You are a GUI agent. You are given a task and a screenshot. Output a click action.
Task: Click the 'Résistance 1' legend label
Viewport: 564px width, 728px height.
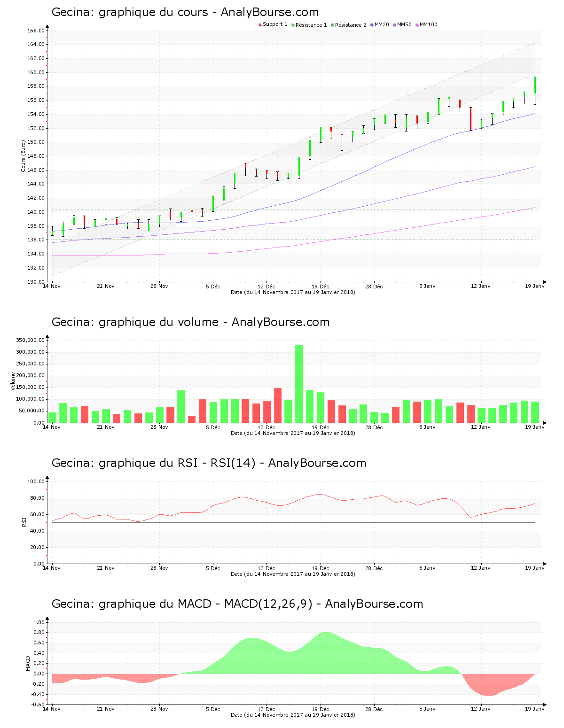[311, 25]
